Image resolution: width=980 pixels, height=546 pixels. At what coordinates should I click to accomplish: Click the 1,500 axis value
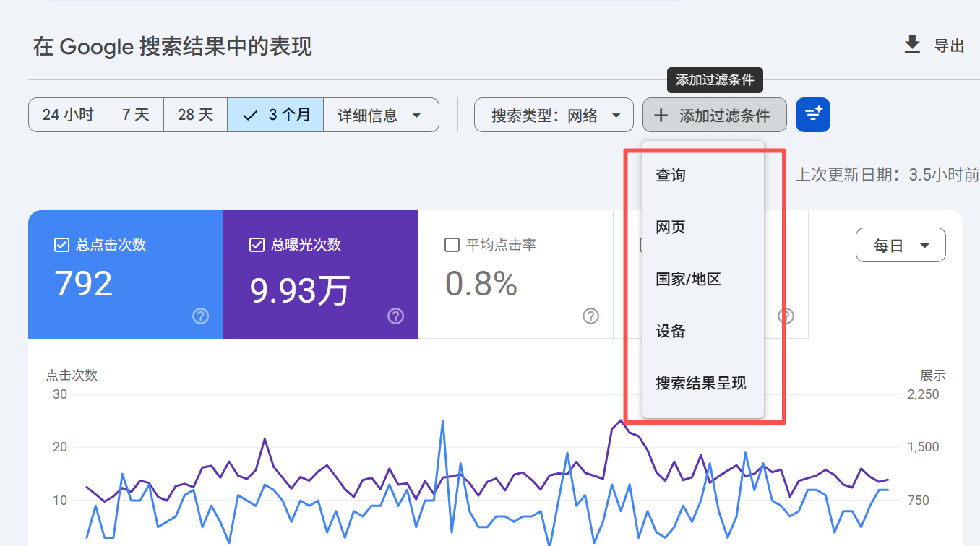tap(923, 447)
